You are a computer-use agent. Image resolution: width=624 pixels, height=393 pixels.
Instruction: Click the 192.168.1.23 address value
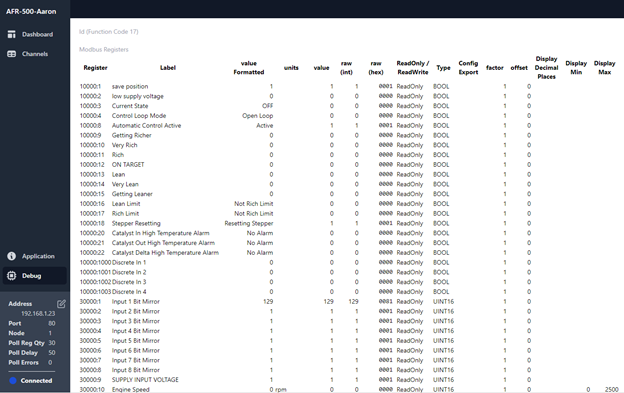[x=38, y=313]
